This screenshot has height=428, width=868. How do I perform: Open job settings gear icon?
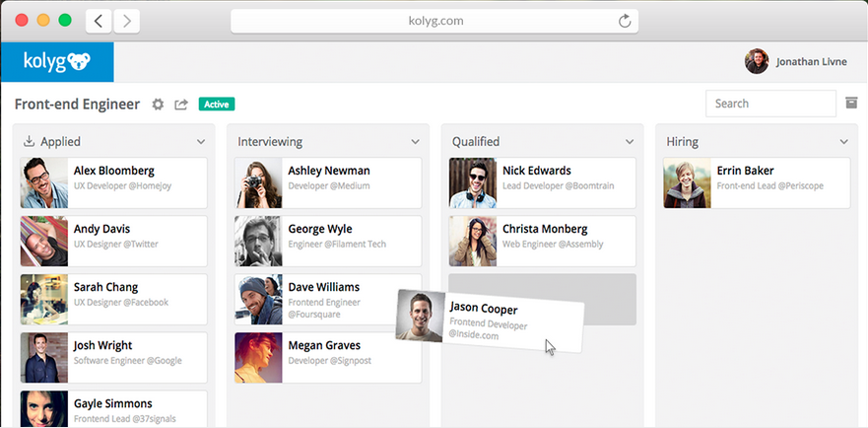click(158, 105)
